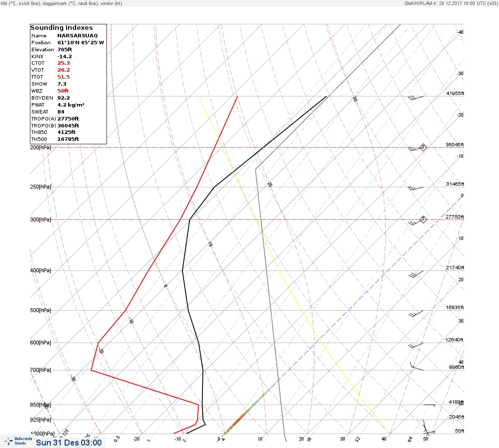This screenshot has height=448, width=499.
Task: Select the position value 61°10'N 45°25'W
Action: [81, 43]
